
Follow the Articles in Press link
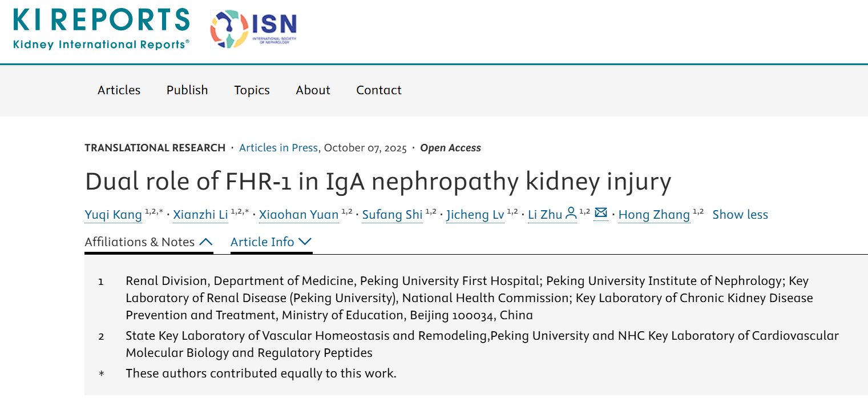tap(278, 148)
